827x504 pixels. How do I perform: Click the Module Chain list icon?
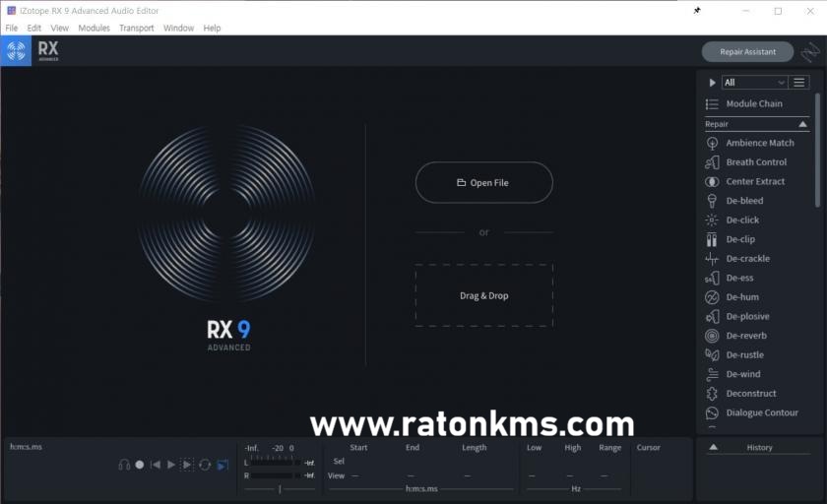(x=712, y=104)
